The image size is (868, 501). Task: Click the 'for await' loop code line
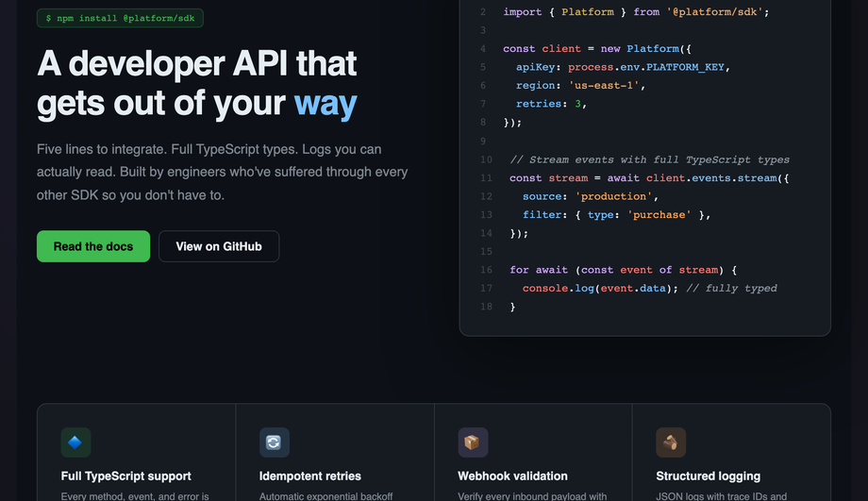[x=623, y=270]
